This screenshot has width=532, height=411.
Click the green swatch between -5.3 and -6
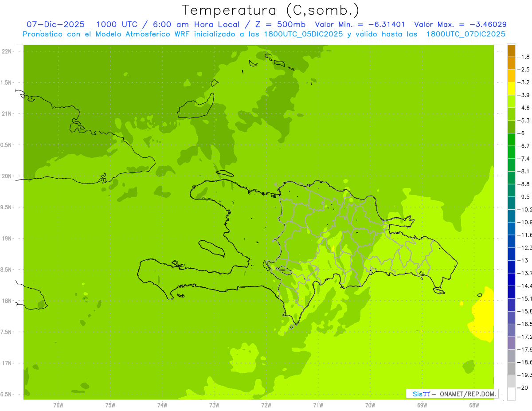tap(511, 126)
